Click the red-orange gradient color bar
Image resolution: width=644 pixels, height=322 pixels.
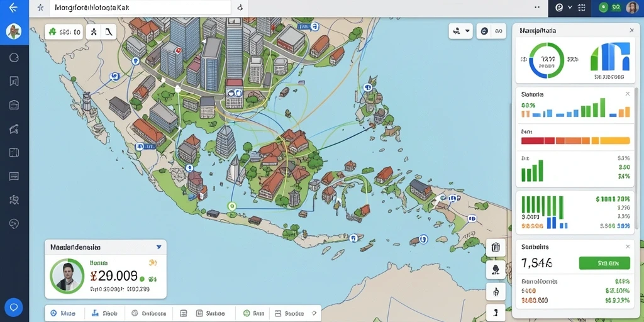(575, 141)
